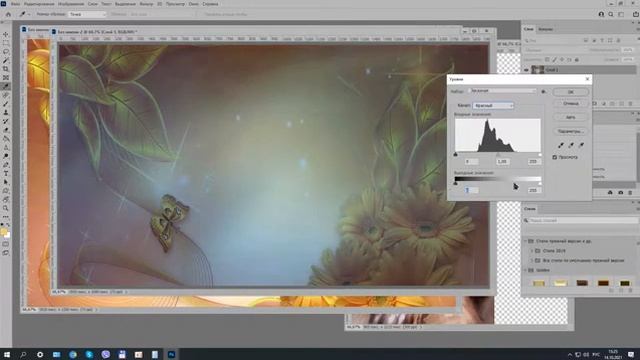
Task: Select the Brush tool
Action: 6,104
